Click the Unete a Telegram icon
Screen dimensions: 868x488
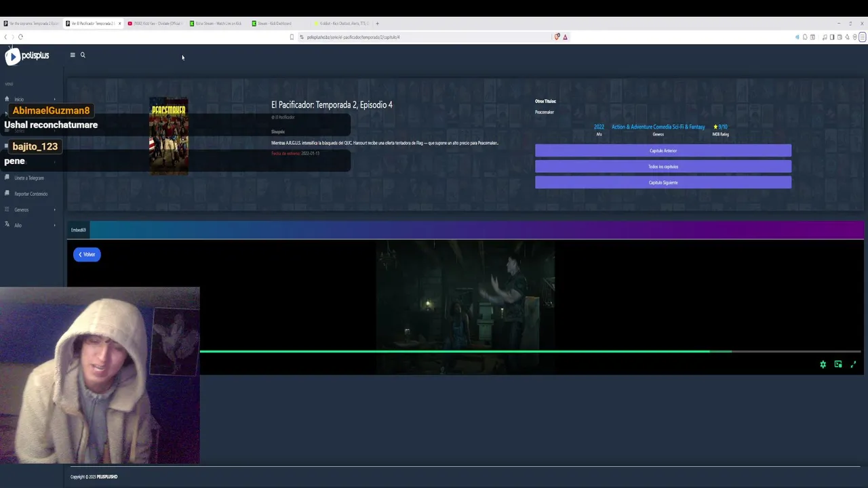click(7, 178)
